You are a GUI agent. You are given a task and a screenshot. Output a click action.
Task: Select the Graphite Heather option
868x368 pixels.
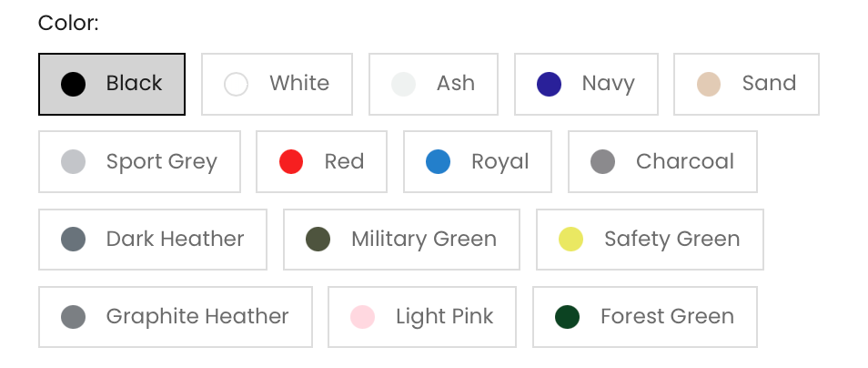click(x=176, y=317)
